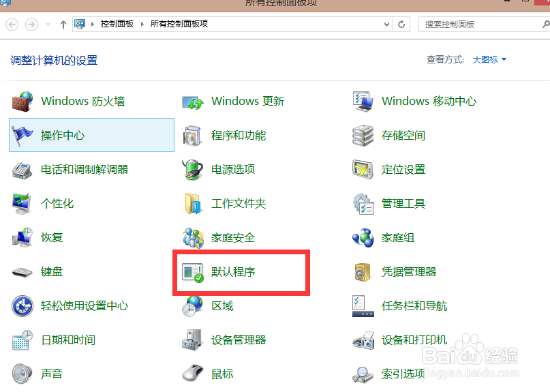Open the 设备管理器 text link
The height and width of the screenshot is (392, 550).
tap(239, 340)
